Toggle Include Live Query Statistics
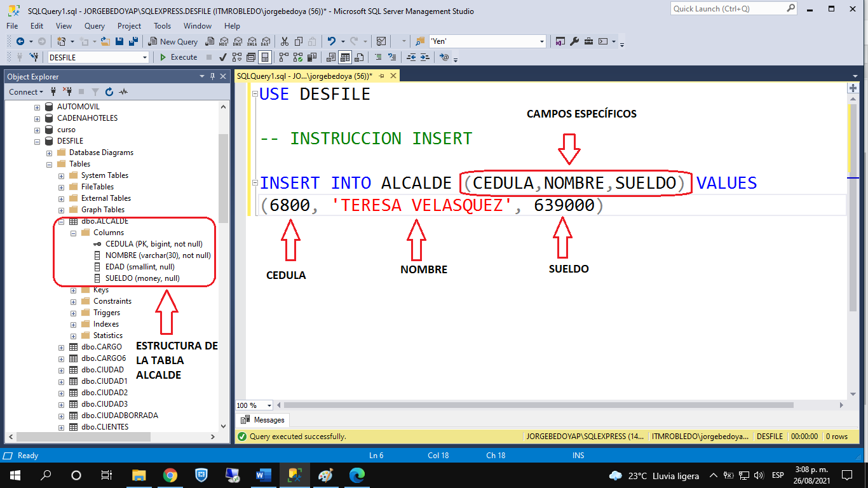 [x=298, y=57]
